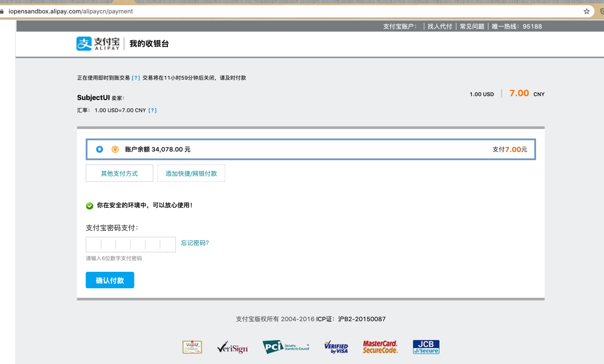Open the Verified by VISA badge
Screen dimensions: 604x364
[x=336, y=347]
